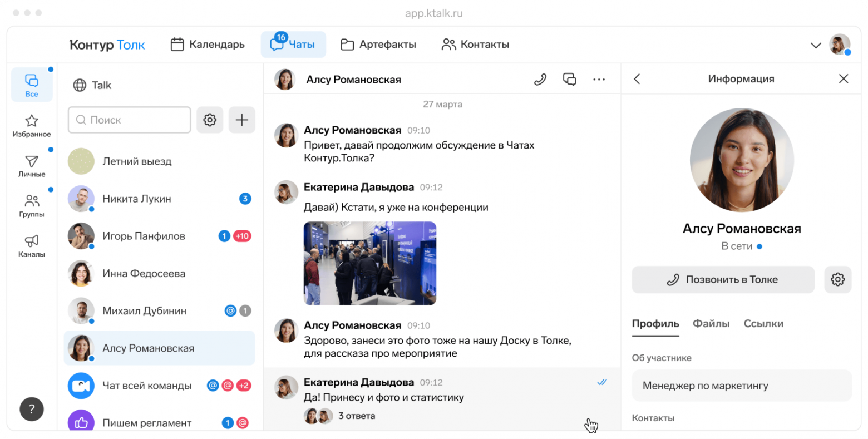The image size is (868, 439).
Task: Click the unread badge 3 on Никита Лукин
Action: [245, 199]
